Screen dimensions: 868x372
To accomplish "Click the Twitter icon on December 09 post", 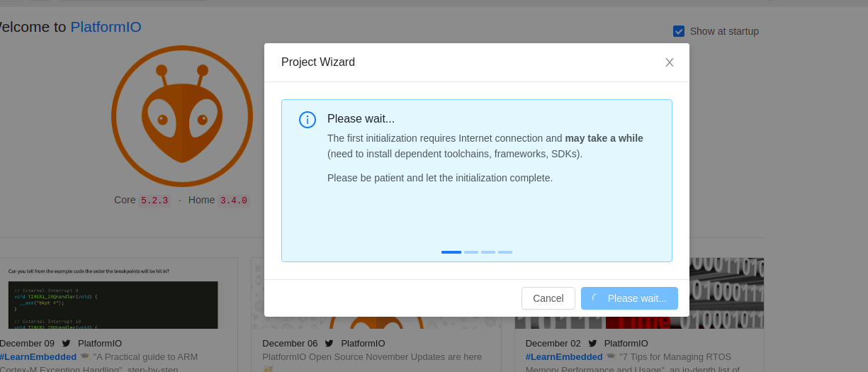I will point(66,344).
